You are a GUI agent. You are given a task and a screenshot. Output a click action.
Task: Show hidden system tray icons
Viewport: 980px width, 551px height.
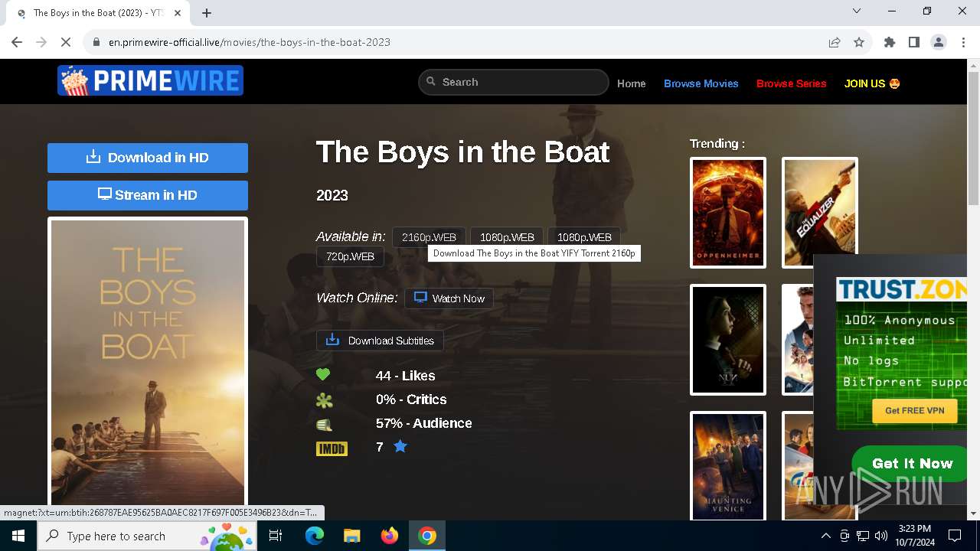[825, 536]
